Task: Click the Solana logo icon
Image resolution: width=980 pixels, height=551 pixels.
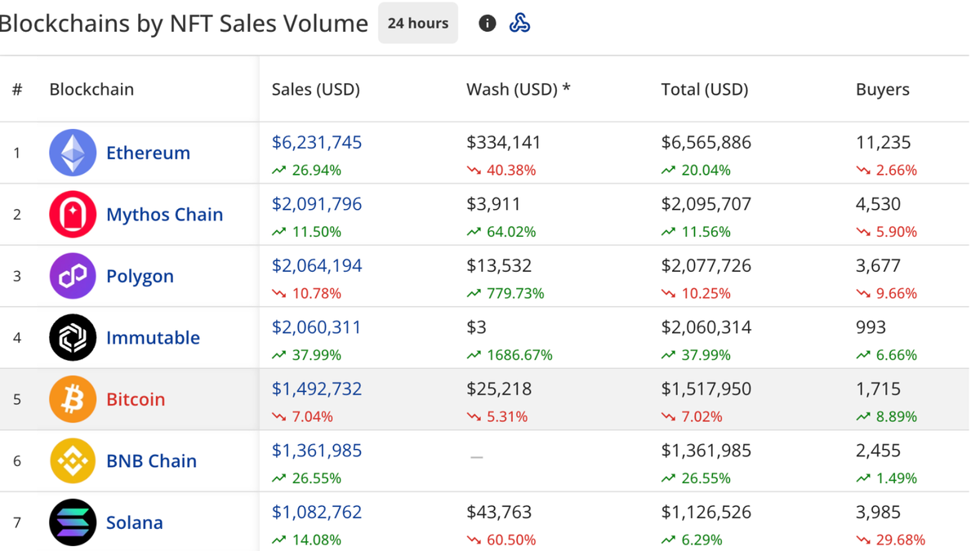Action: 73,522
